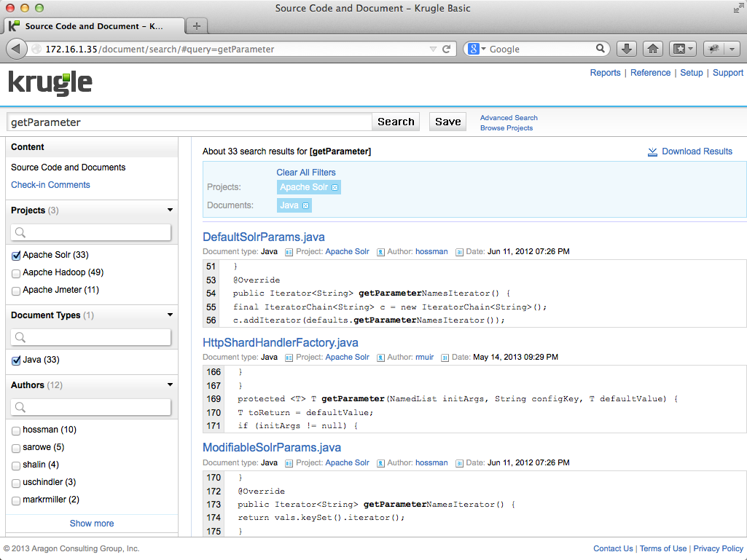Click the Krugle logo
The image size is (747, 560).
(x=50, y=83)
